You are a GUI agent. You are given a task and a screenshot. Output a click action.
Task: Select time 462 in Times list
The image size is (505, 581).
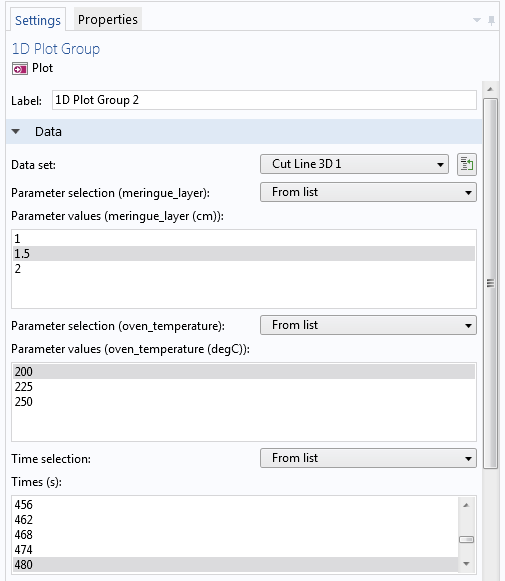click(236, 520)
